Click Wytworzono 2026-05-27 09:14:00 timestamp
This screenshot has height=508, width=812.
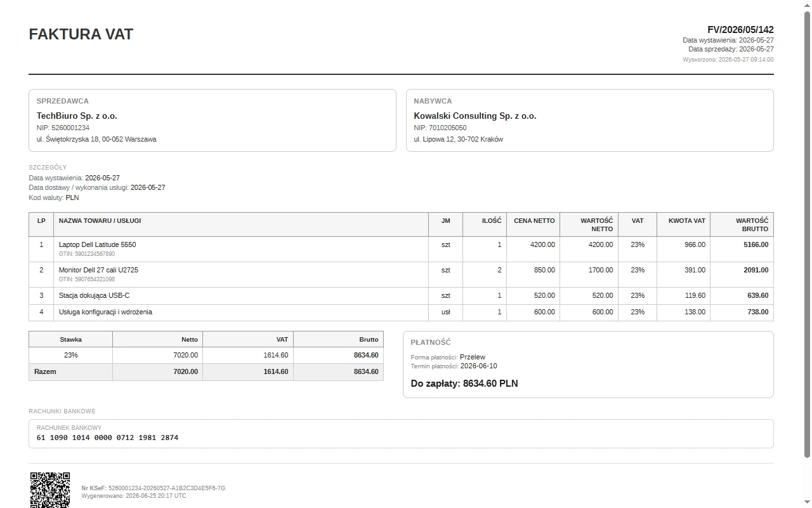(728, 60)
